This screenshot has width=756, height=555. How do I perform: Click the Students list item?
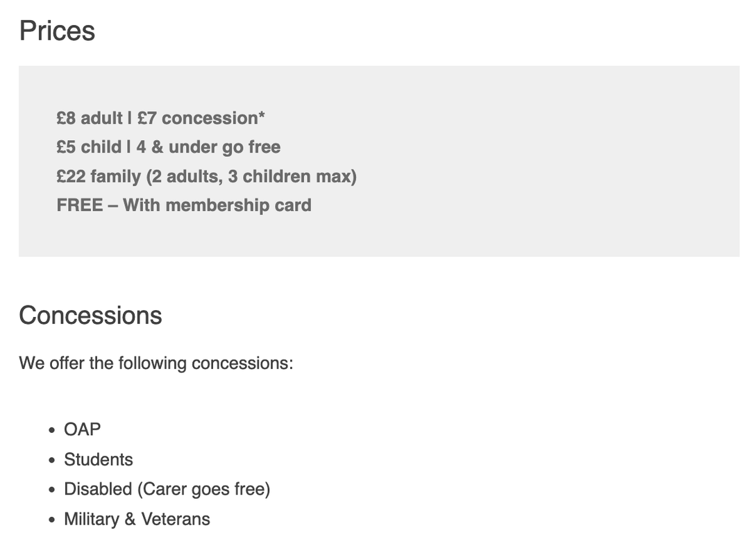click(x=99, y=459)
